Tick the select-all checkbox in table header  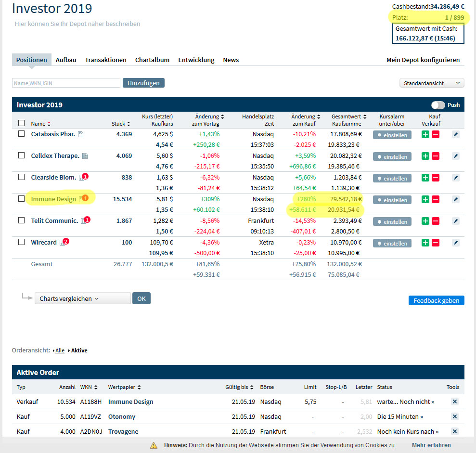(21, 123)
